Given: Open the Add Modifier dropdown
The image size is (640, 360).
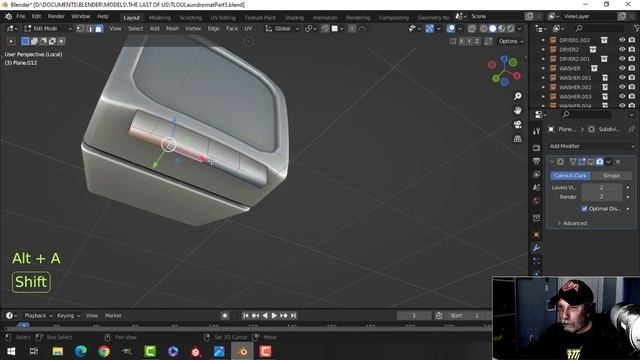Looking at the screenshot, I should [591, 146].
